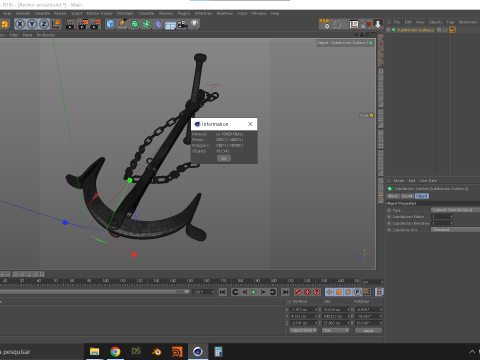
Task: Toggle Scale keyframe recording
Action: pyautogui.click(x=339, y=292)
